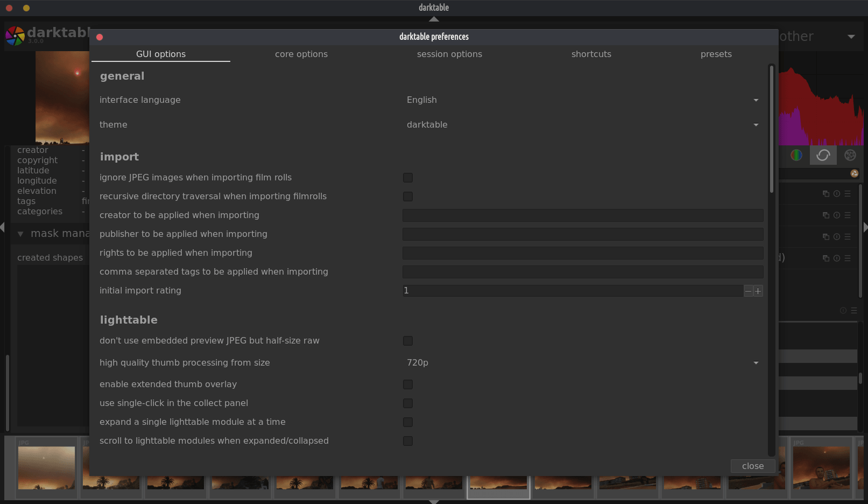Click the brown icon in the module search box
The image size is (868, 504).
tap(855, 173)
